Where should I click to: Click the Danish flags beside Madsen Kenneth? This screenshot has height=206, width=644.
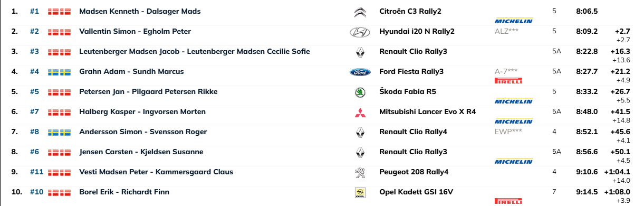click(59, 12)
